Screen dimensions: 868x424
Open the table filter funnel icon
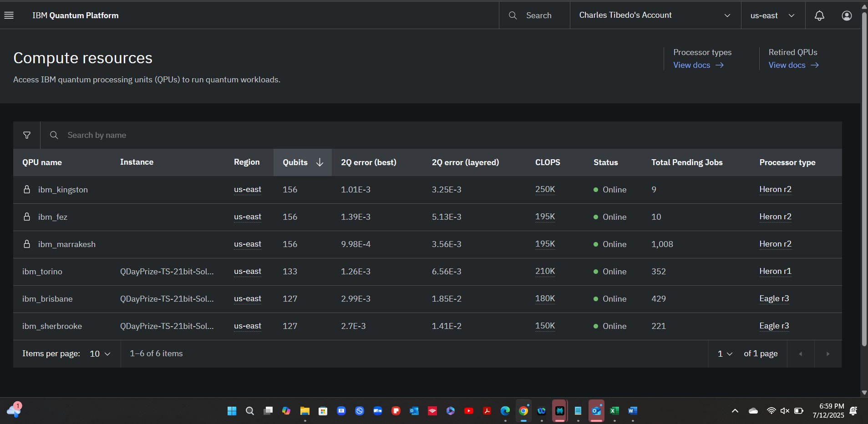tap(27, 135)
